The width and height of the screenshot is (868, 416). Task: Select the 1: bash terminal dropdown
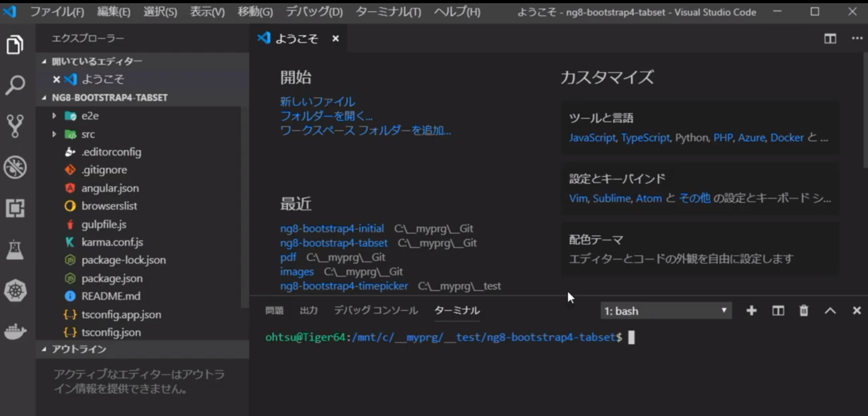[x=666, y=311]
